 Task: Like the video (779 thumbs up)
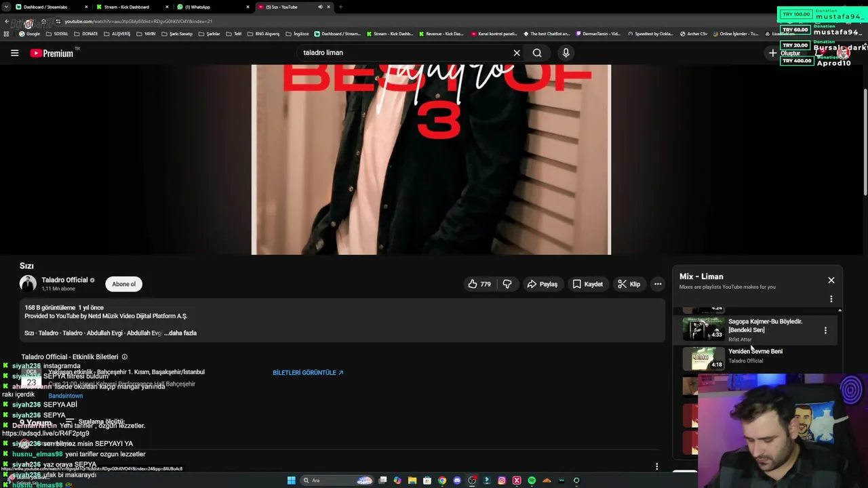click(479, 284)
